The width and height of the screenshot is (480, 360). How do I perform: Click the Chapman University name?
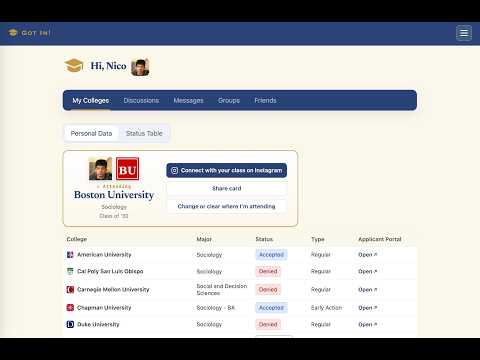coord(104,307)
